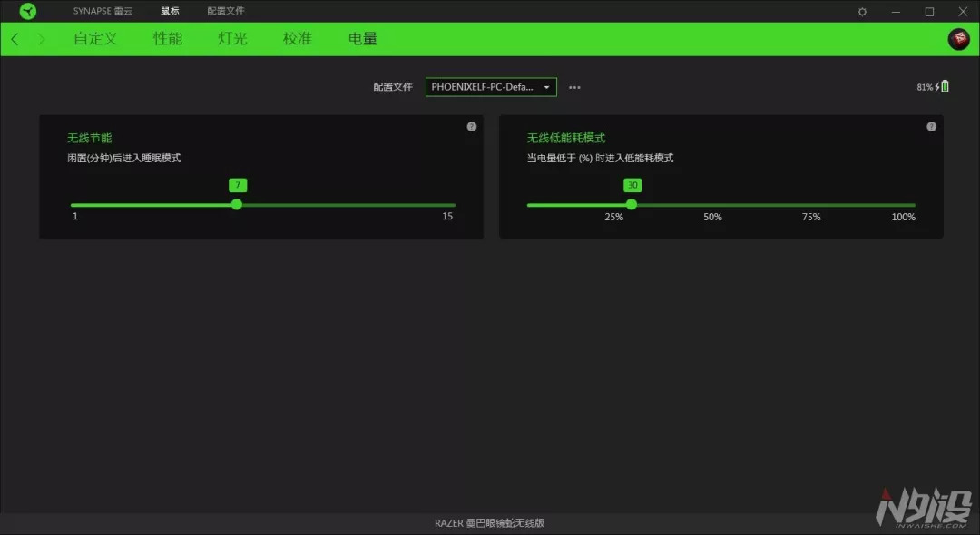Click the 25% mark label
The width and height of the screenshot is (980, 535).
click(x=613, y=217)
